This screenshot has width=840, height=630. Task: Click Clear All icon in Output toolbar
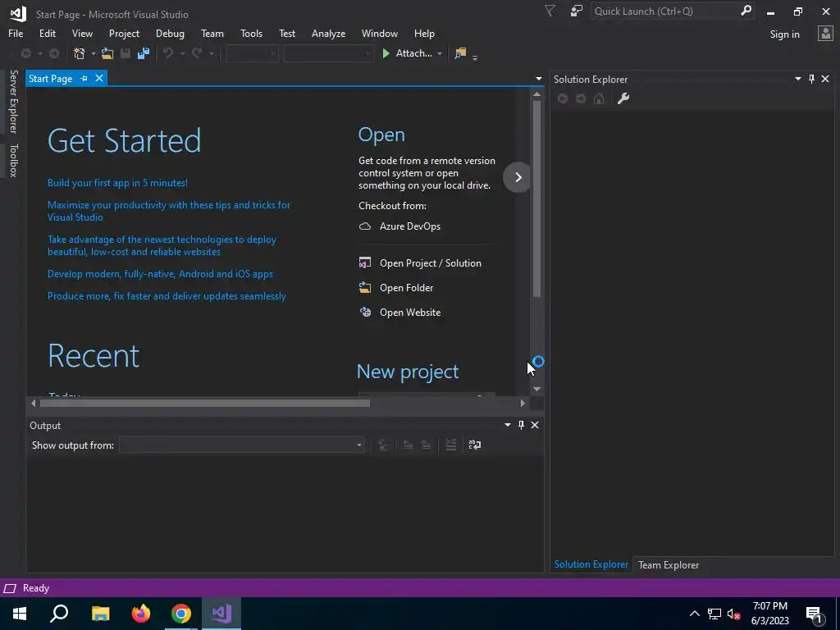[x=451, y=445]
